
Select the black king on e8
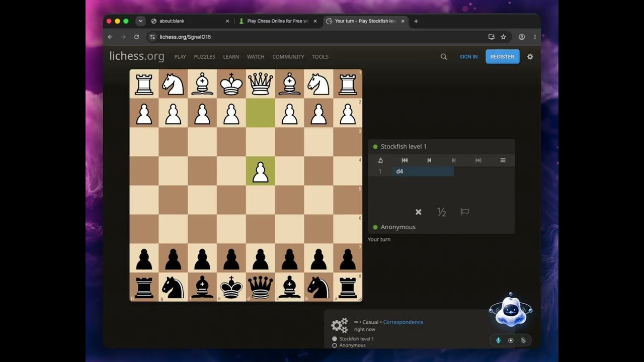(231, 287)
